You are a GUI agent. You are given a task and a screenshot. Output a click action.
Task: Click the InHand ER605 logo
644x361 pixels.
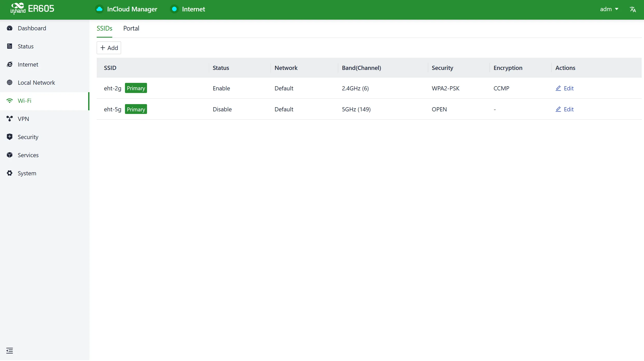32,9
